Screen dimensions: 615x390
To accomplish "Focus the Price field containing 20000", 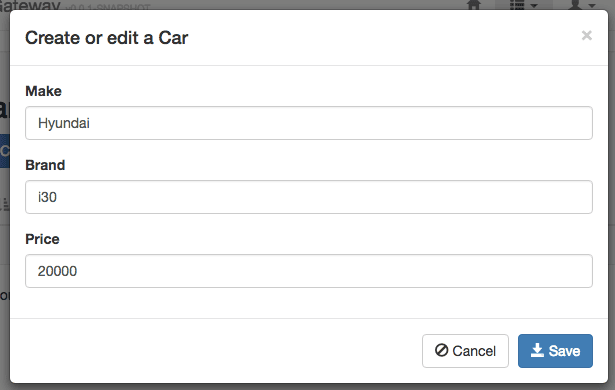I will pyautogui.click(x=309, y=271).
